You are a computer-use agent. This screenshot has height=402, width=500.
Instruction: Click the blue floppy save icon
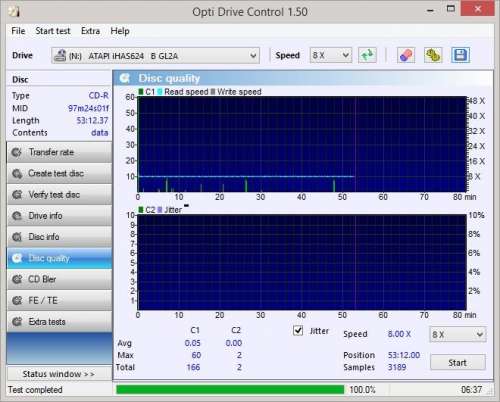pos(460,55)
